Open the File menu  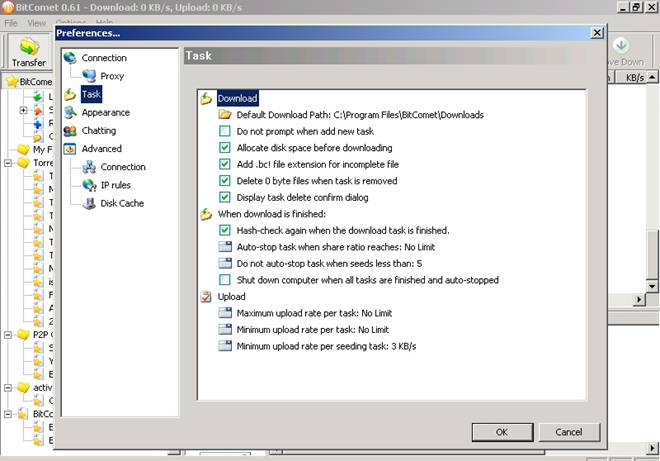coord(11,22)
